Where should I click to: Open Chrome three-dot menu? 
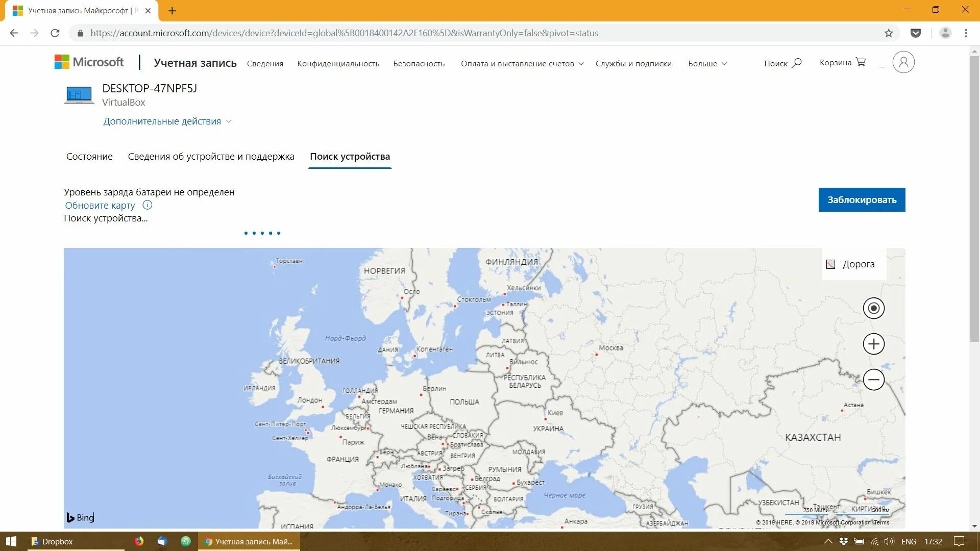pos(966,33)
